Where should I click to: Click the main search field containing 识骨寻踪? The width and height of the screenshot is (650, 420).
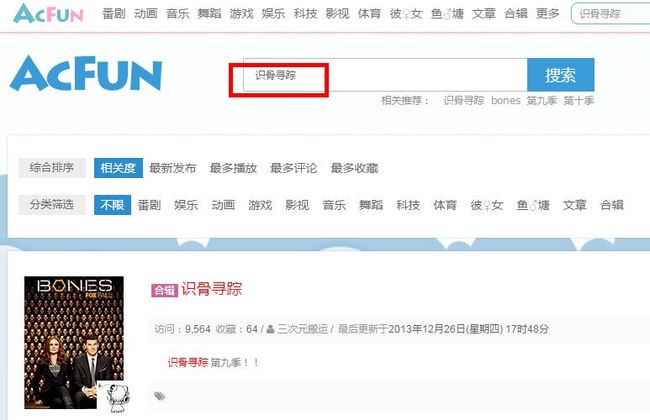point(385,75)
